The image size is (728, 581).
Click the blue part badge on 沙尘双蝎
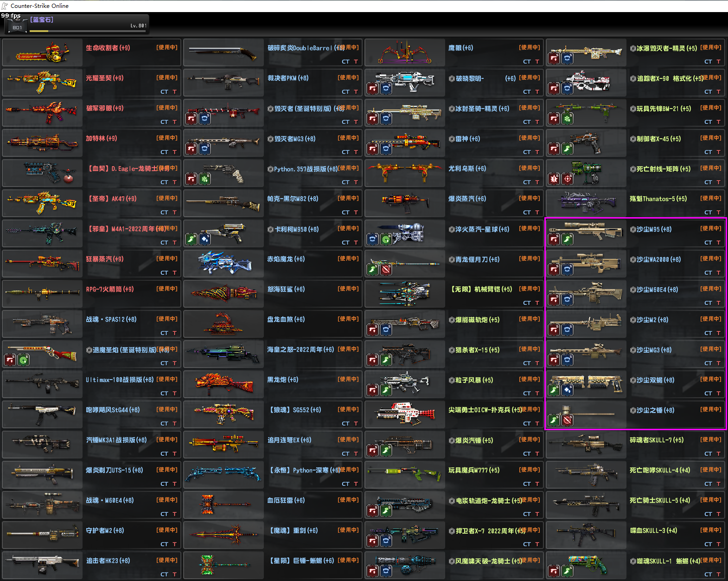(x=567, y=390)
